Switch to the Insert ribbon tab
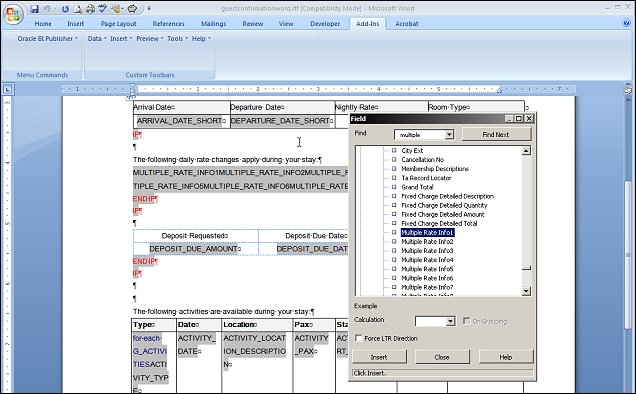Screen dimensions: 636x394 pos(75,24)
